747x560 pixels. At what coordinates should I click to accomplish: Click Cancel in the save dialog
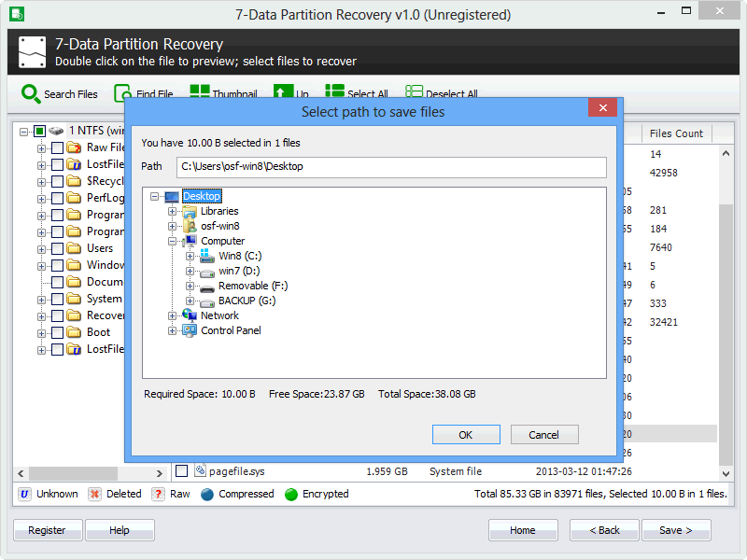coord(543,435)
